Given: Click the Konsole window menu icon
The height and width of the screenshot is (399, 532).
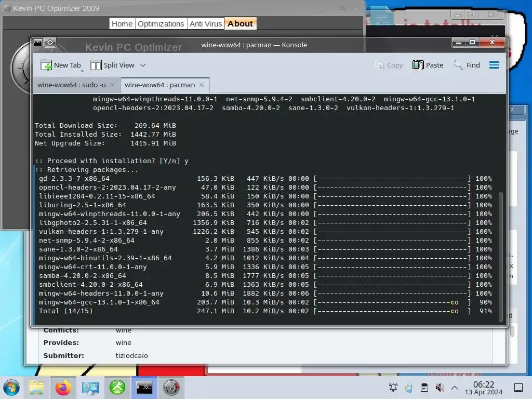Looking at the screenshot, I should (x=37, y=43).
